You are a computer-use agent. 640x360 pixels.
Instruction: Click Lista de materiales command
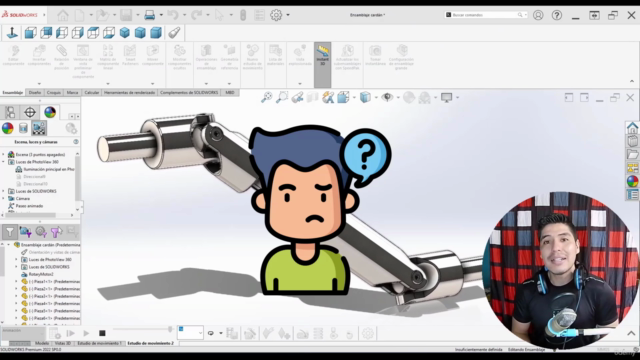276,55
